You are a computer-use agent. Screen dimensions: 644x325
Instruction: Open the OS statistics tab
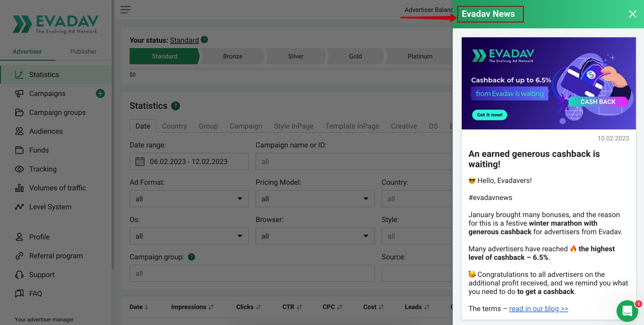point(433,126)
